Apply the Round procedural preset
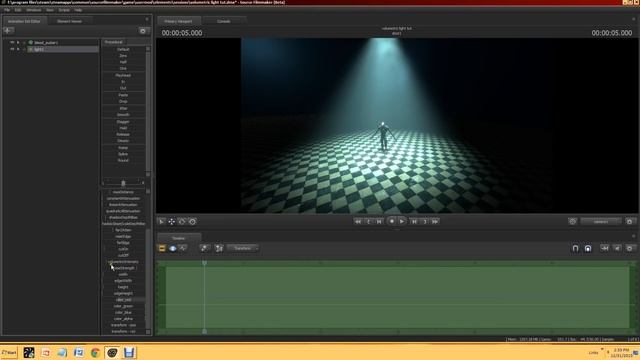640x360 pixels. pyautogui.click(x=123, y=160)
